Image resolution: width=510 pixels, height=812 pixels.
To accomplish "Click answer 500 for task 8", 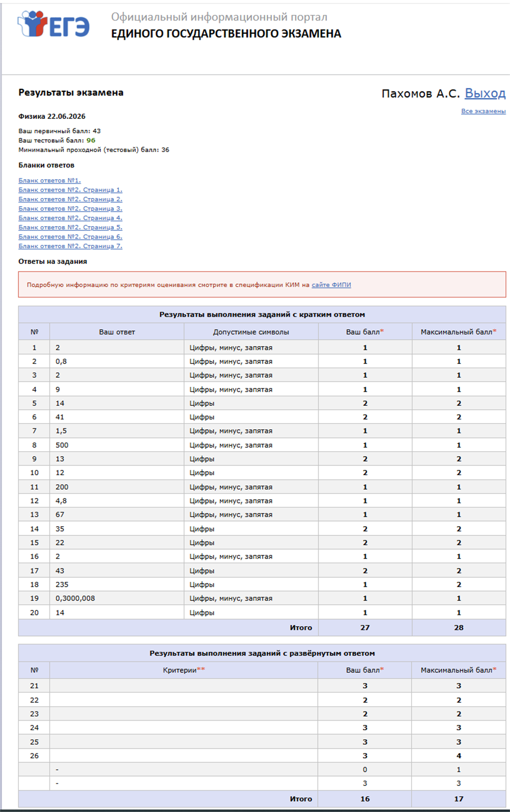I will click(62, 445).
